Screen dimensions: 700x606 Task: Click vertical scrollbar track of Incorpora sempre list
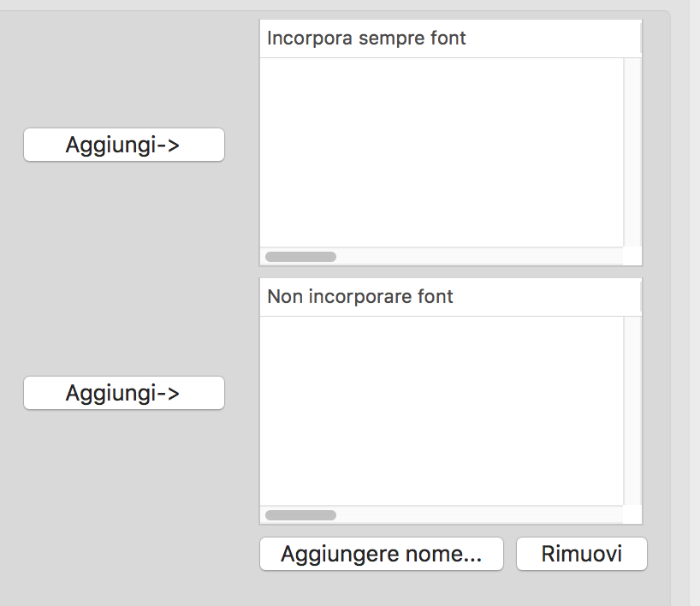[632, 152]
